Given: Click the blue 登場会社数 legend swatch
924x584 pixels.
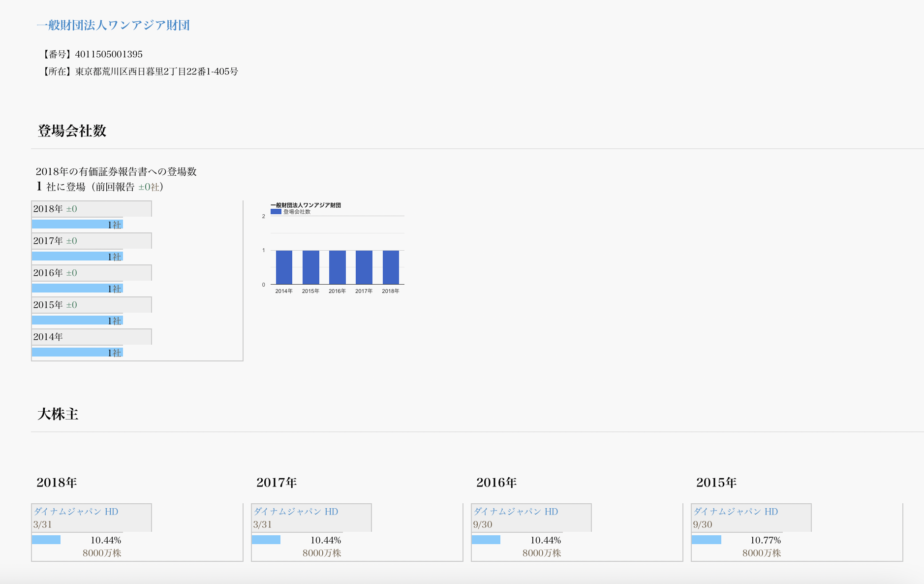Looking at the screenshot, I should tap(276, 212).
